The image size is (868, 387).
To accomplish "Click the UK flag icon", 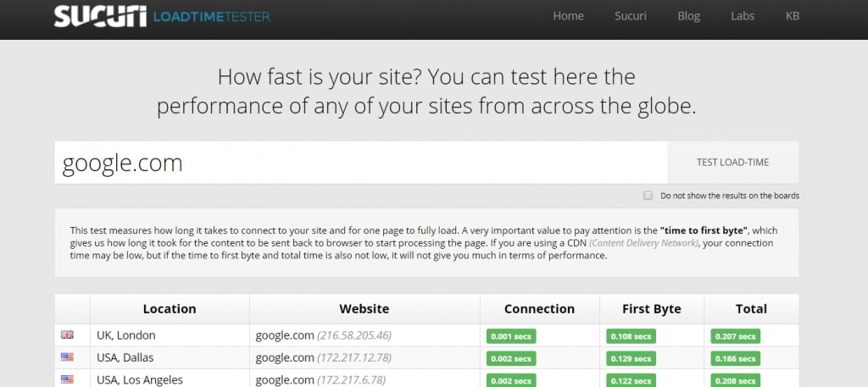I will pyautogui.click(x=67, y=334).
